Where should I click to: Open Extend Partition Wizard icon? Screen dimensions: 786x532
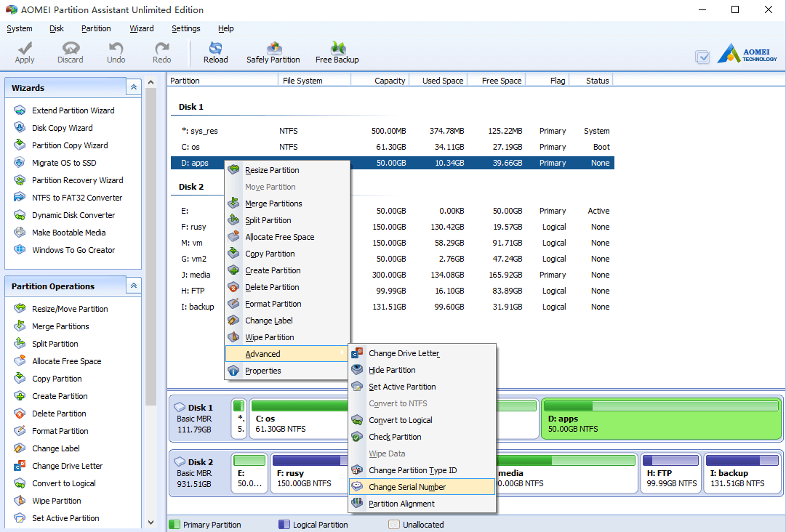pyautogui.click(x=20, y=110)
